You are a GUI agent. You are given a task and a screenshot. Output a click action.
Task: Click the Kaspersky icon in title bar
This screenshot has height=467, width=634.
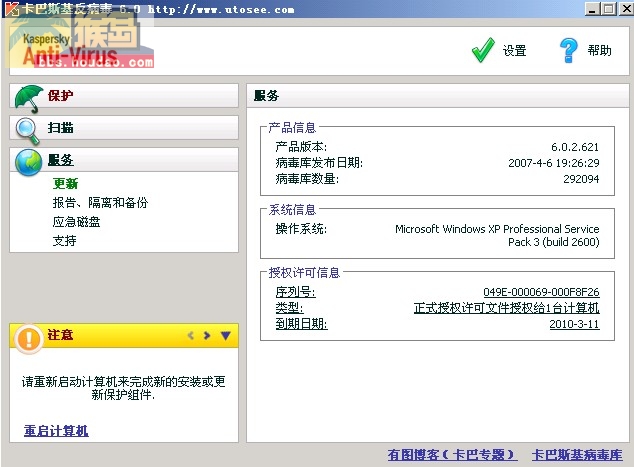point(12,8)
